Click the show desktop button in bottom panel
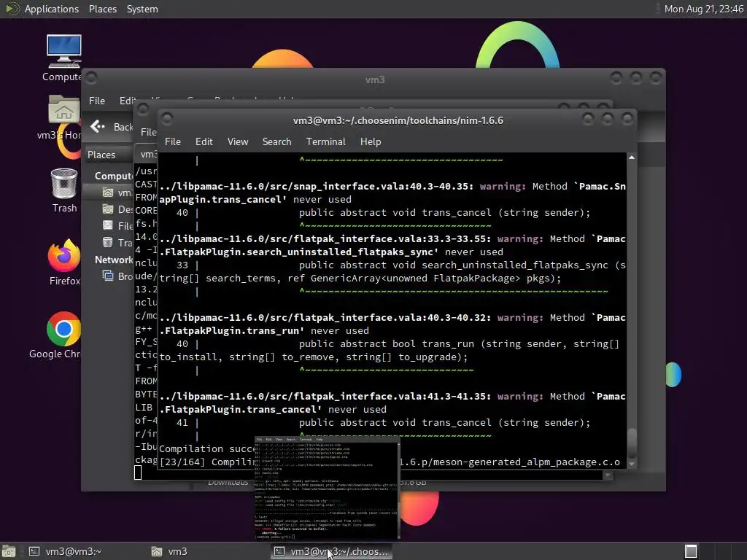747x560 pixels. pyautogui.click(x=8, y=551)
